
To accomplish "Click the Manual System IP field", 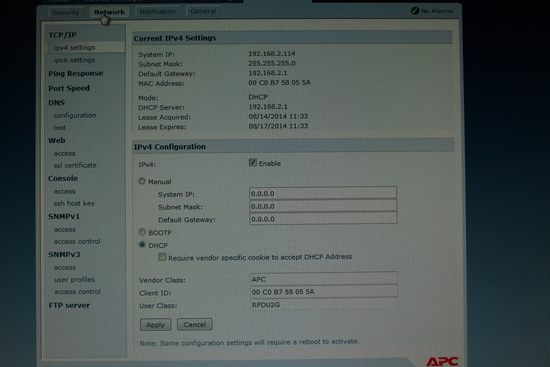I will click(323, 193).
